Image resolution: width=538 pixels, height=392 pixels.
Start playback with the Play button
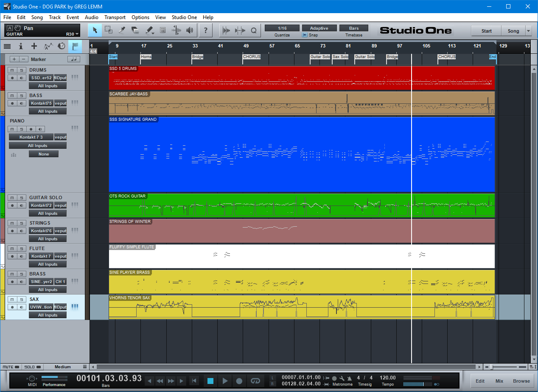tap(225, 381)
